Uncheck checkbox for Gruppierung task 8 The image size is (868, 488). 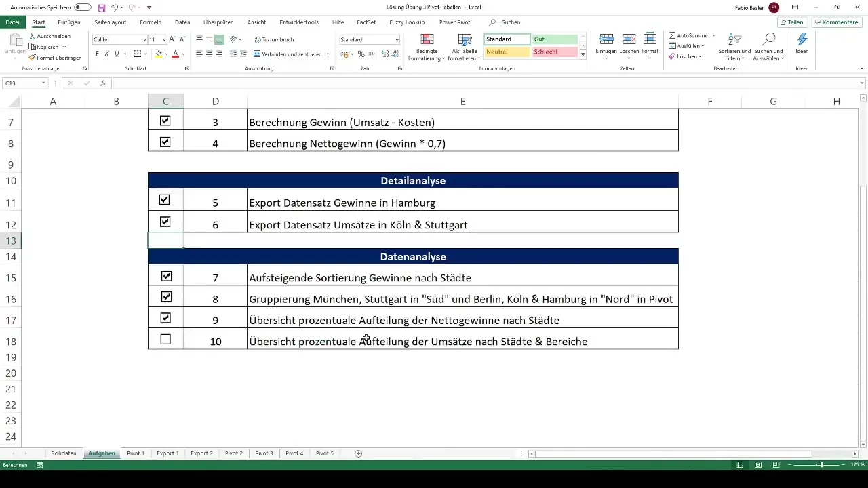tap(166, 297)
